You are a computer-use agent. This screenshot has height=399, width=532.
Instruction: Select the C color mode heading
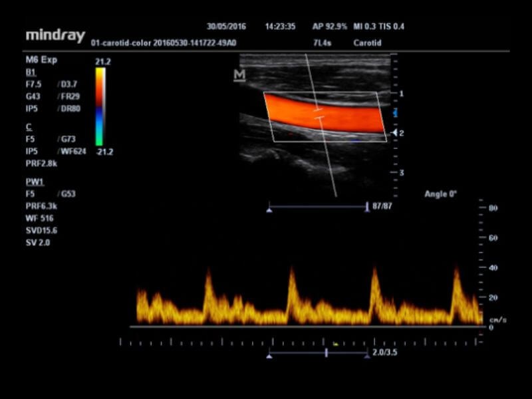coord(28,126)
